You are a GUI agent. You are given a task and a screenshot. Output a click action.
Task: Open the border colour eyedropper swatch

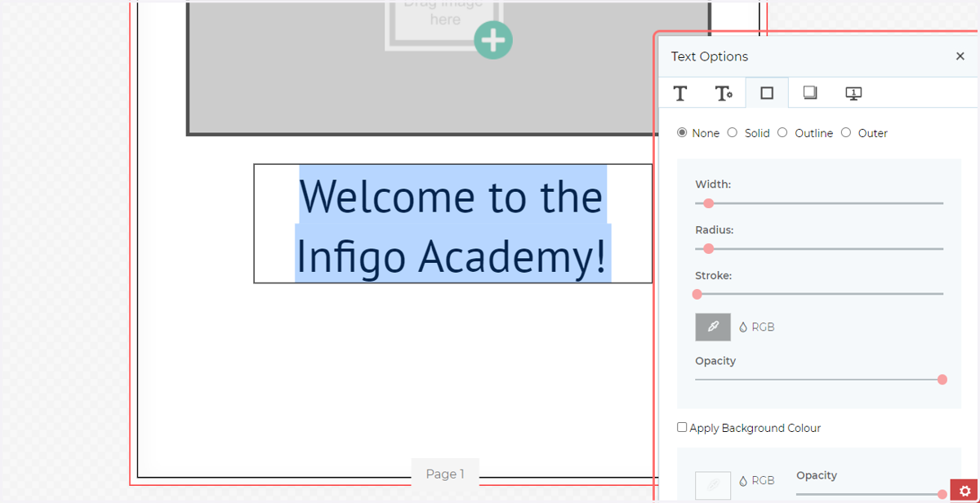[713, 327]
